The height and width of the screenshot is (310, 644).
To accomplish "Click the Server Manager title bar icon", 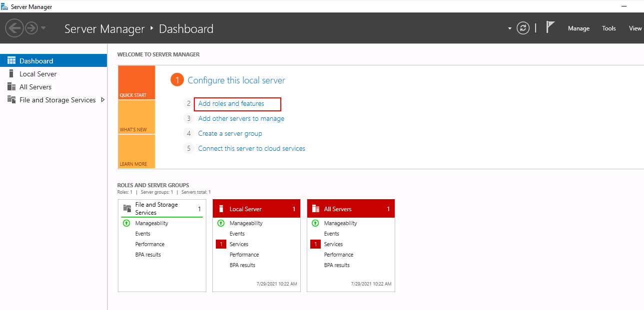I will pyautogui.click(x=5, y=6).
